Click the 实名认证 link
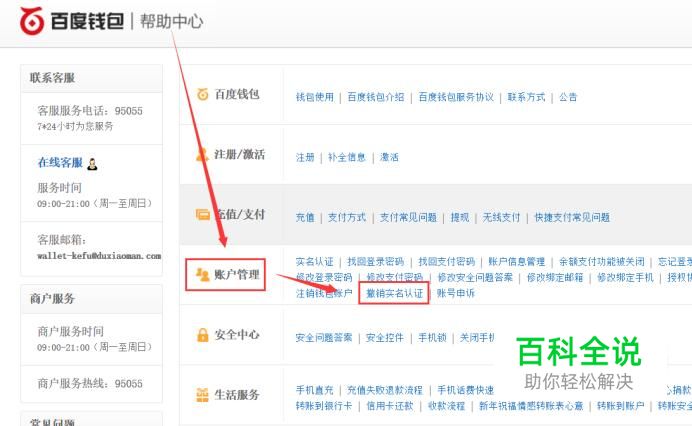 click(315, 261)
